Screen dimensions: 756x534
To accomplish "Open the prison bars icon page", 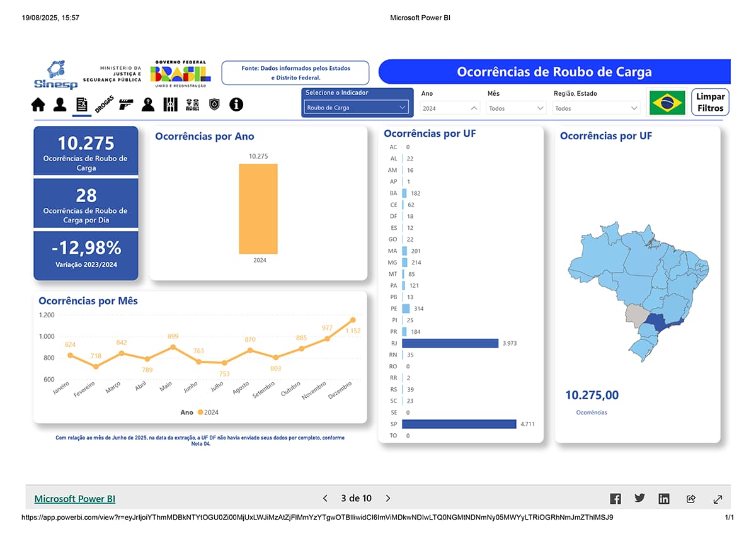I will (171, 105).
